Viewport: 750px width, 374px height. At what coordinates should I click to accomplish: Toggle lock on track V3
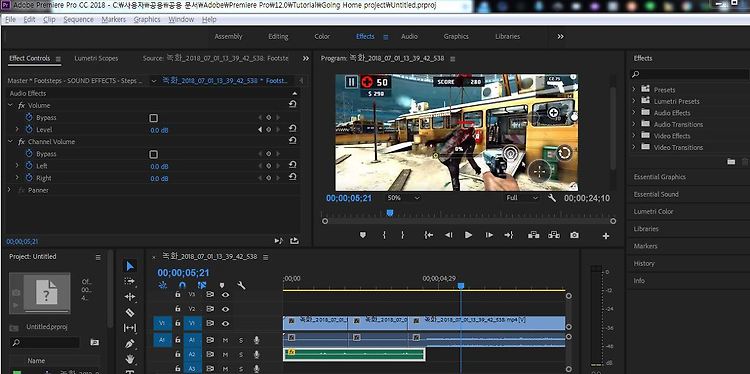point(177,295)
